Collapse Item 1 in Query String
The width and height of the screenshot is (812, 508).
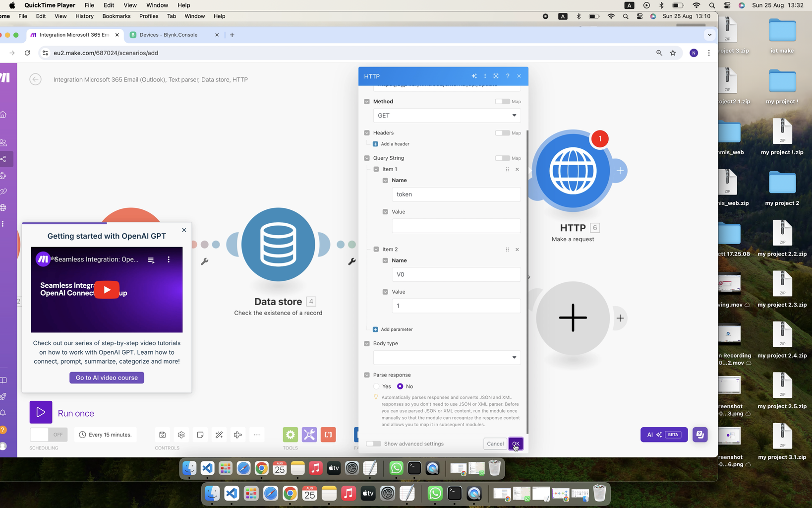coord(376,169)
